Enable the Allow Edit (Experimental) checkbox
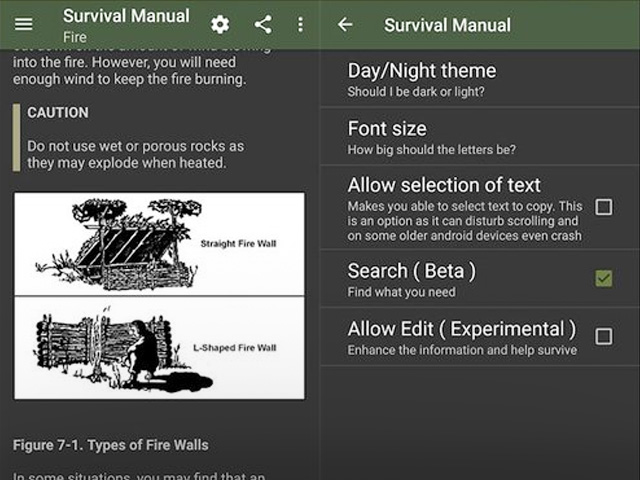This screenshot has width=640, height=480. [x=603, y=336]
